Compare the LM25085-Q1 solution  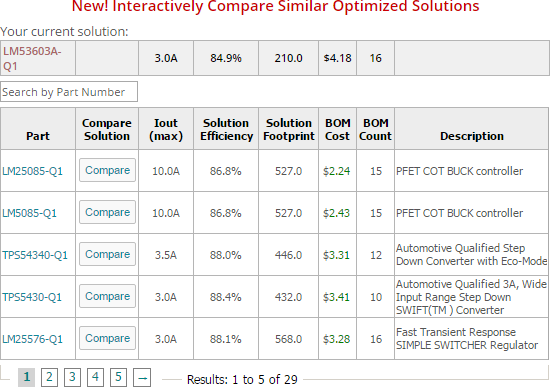pyautogui.click(x=108, y=170)
